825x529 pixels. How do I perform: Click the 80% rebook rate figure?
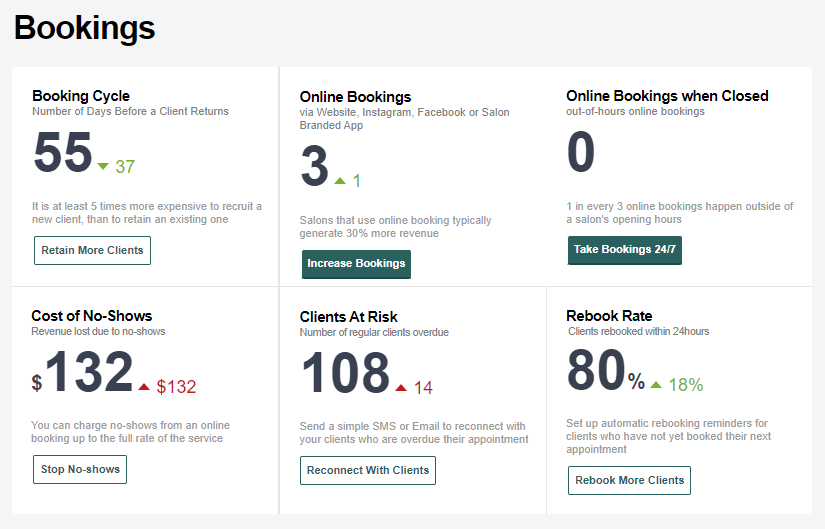606,370
